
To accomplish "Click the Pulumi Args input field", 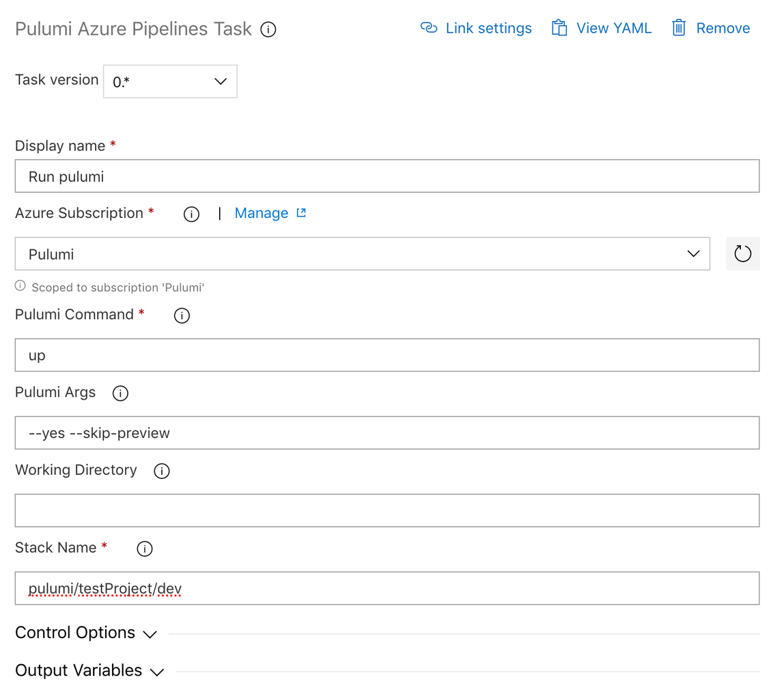I will tap(387, 433).
